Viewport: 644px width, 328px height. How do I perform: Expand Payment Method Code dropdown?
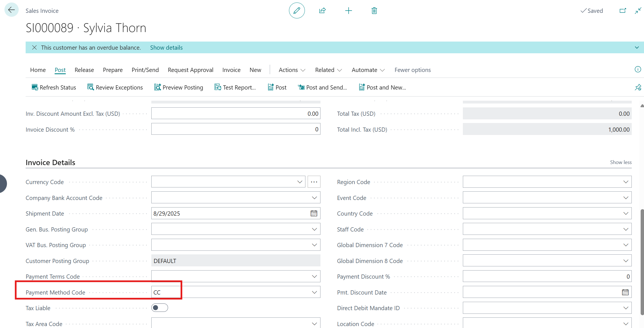(314, 292)
